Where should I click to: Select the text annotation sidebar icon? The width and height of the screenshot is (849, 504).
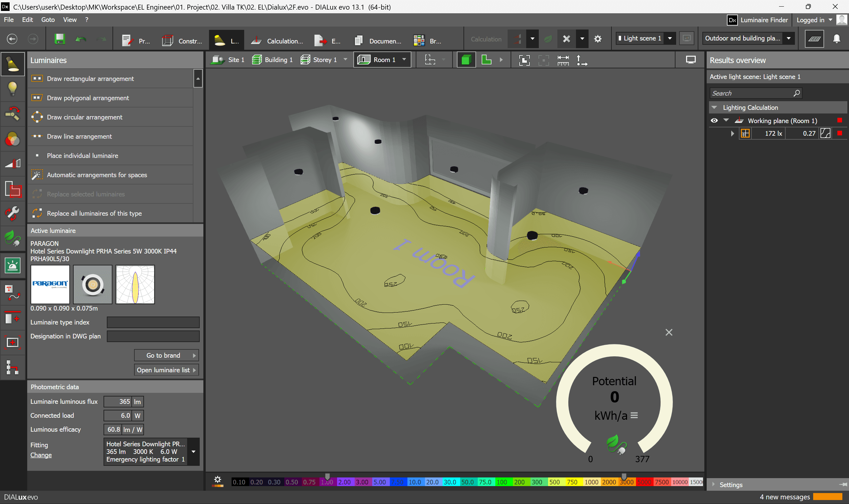coord(13,293)
